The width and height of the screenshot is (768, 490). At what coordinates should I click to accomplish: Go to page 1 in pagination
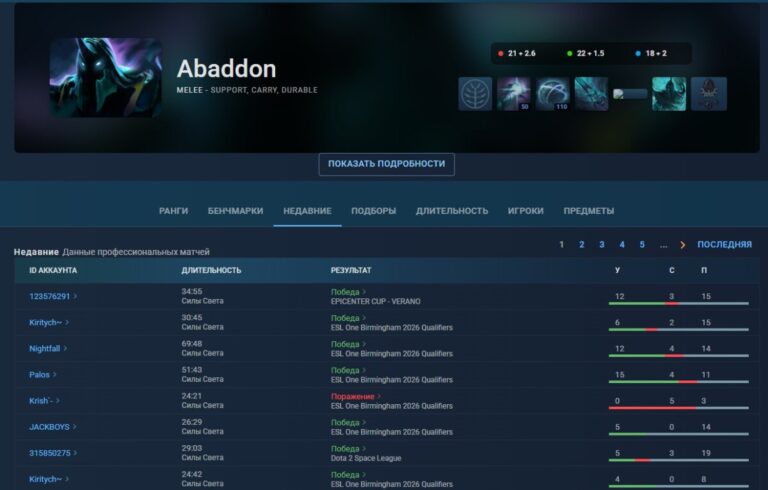point(561,245)
